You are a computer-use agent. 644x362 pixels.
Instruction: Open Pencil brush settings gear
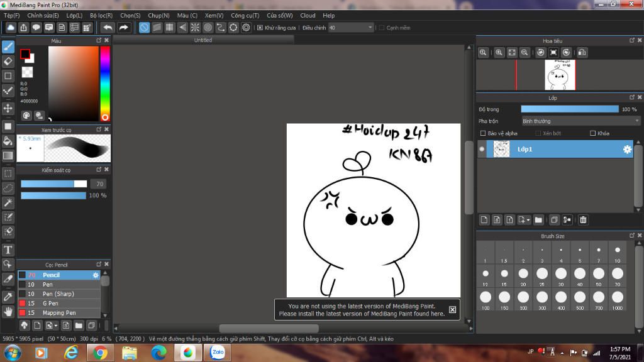coord(96,275)
